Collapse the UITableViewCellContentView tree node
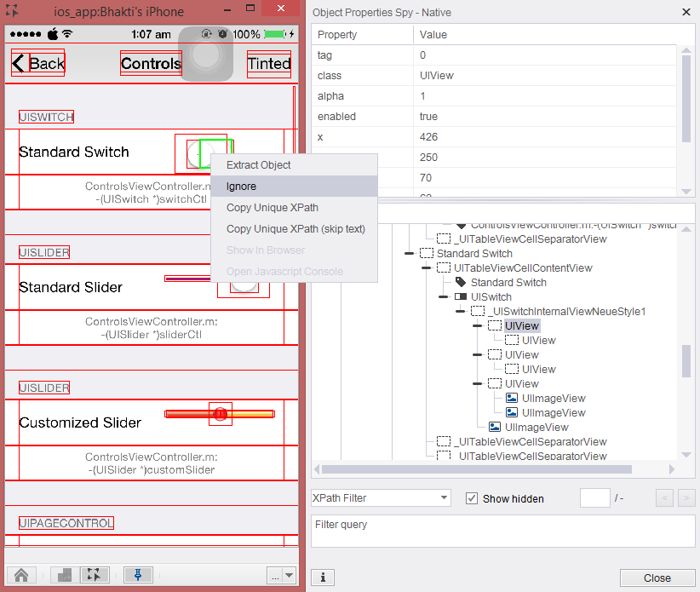 pos(426,267)
